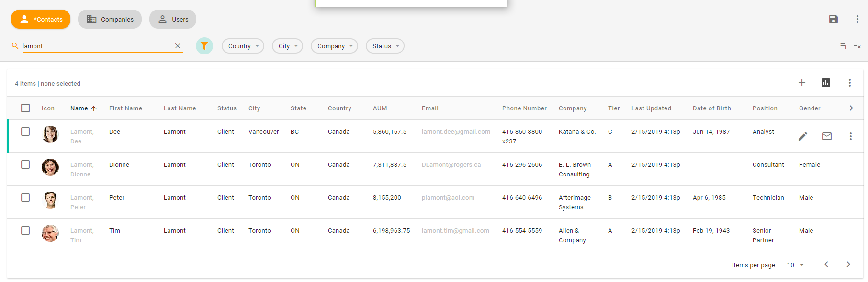This screenshot has height=282, width=868.
Task: Click the save disk icon
Action: tap(834, 19)
